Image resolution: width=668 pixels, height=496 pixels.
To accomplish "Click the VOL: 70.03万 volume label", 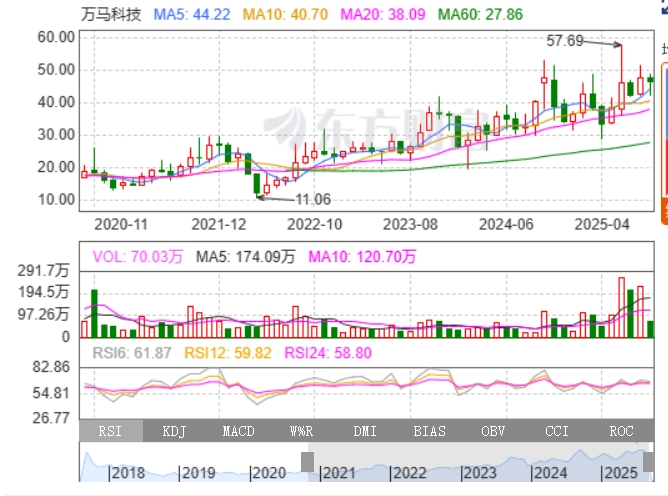I will 138,257.
